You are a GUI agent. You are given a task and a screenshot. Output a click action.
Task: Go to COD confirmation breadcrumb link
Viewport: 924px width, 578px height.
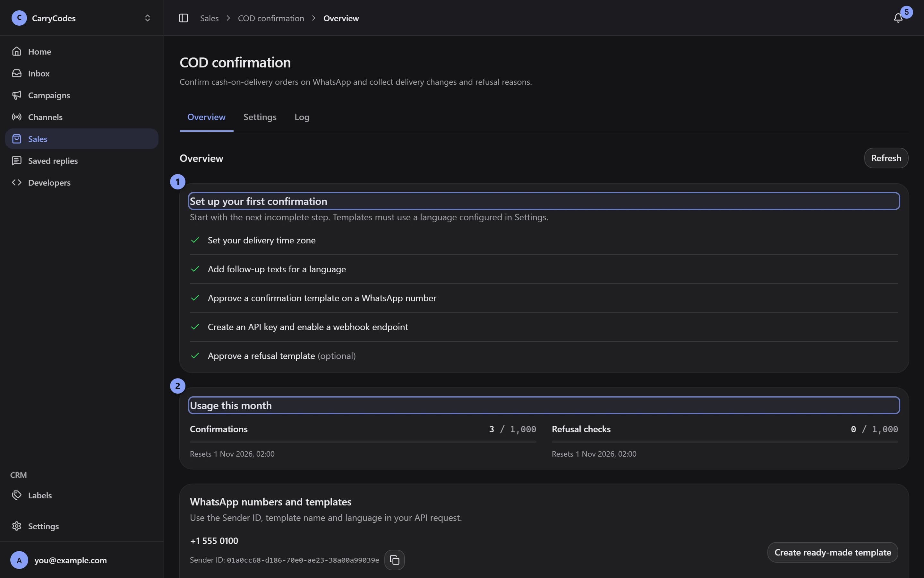pyautogui.click(x=271, y=18)
